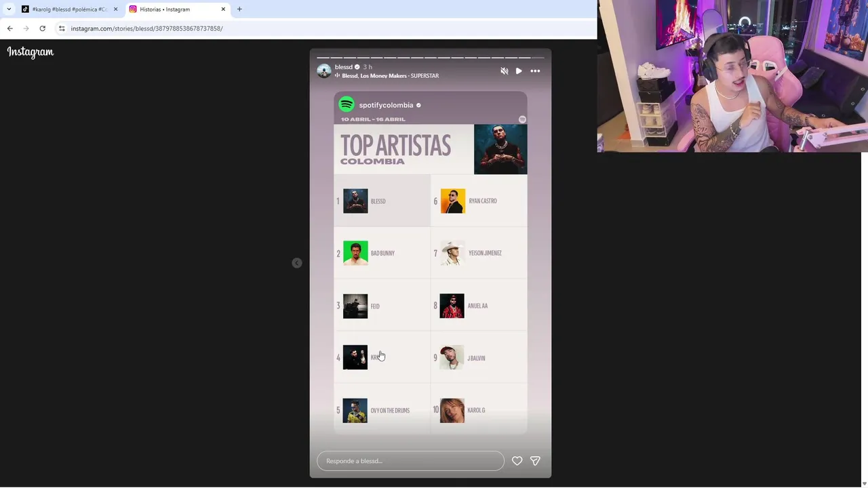The image size is (868, 488).
Task: Open the SUPERSTAR music track label
Action: 425,76
